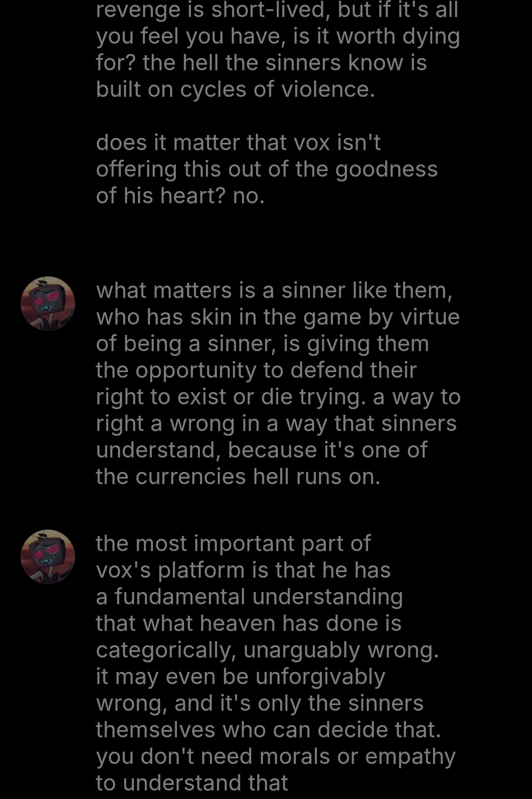Tap the final line "to understand that"
Image resolution: width=532 pixels, height=799 pixels.
coord(192,783)
